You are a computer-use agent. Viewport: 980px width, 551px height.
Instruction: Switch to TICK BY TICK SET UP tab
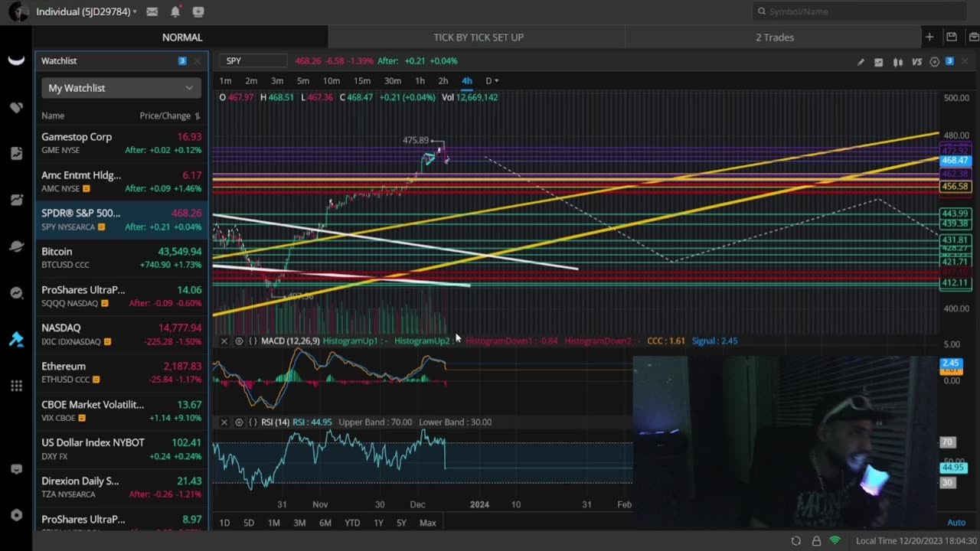479,37
